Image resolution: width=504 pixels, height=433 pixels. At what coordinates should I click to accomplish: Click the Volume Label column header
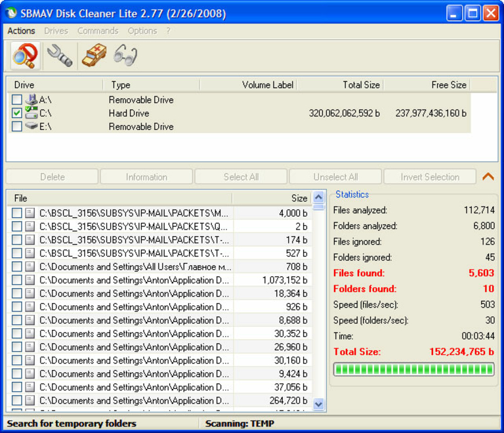248,85
